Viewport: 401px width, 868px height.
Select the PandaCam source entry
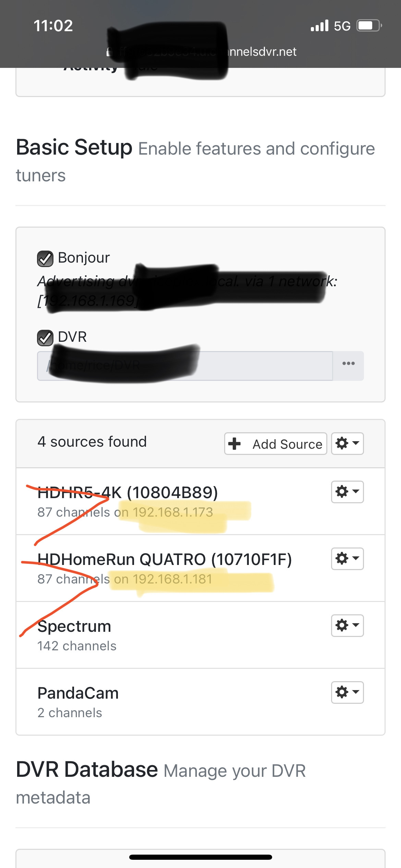(78, 693)
